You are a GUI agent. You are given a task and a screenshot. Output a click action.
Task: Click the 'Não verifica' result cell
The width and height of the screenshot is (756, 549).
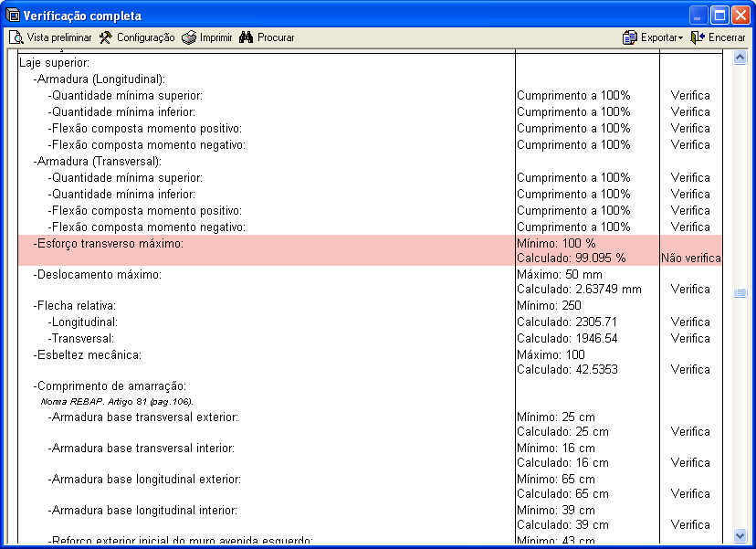[x=689, y=259]
